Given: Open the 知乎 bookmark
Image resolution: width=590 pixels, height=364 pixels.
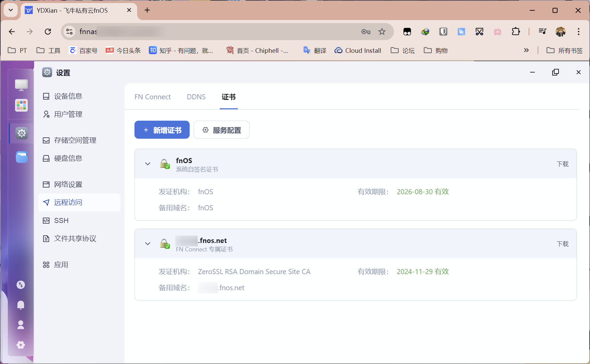Looking at the screenshot, I should [181, 50].
